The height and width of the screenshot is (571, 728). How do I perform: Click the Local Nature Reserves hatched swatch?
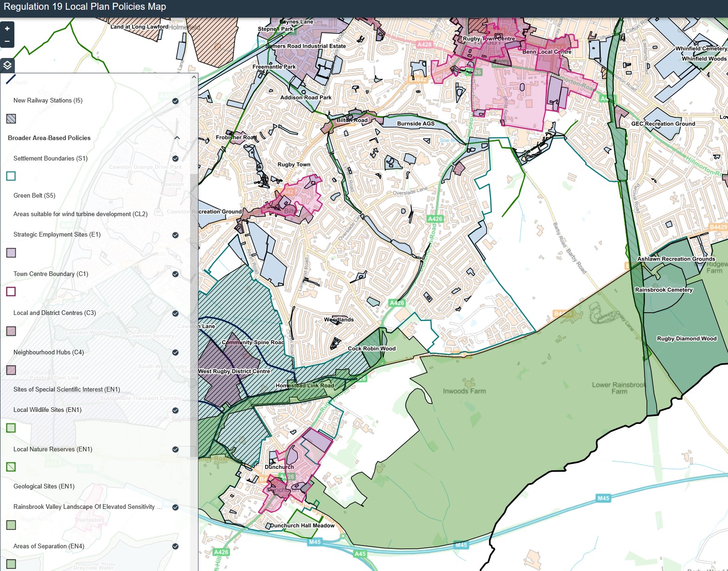click(x=11, y=467)
